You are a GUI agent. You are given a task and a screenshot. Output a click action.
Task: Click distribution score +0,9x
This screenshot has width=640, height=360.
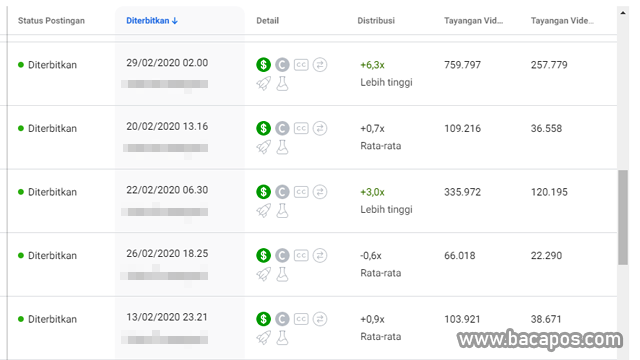tap(372, 319)
